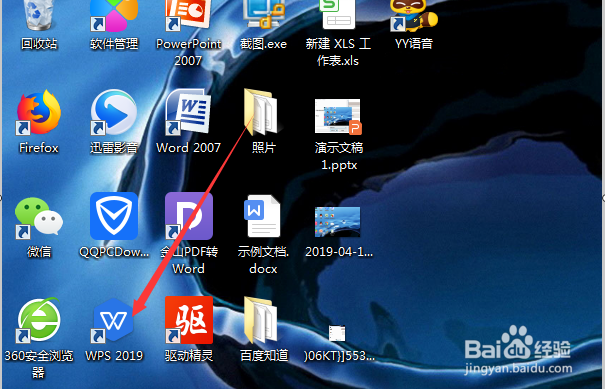605x389 pixels.
Task: Select the 演示文稿1.pptx file
Action: 338,117
